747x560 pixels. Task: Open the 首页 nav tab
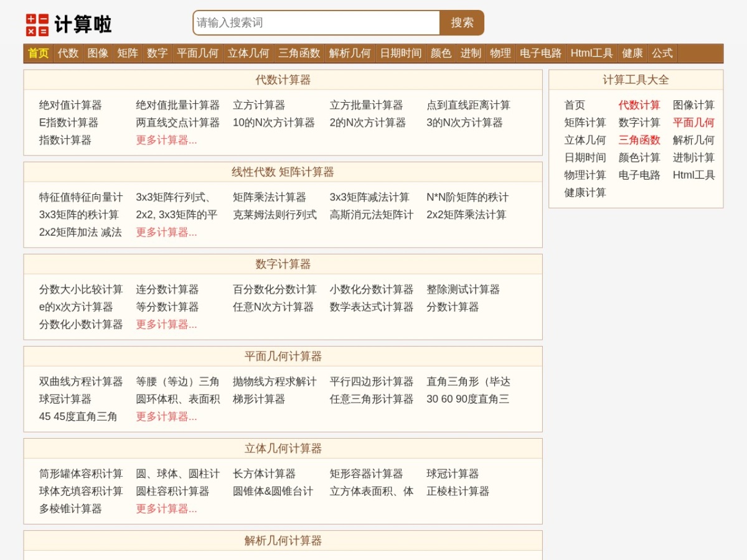coord(39,54)
